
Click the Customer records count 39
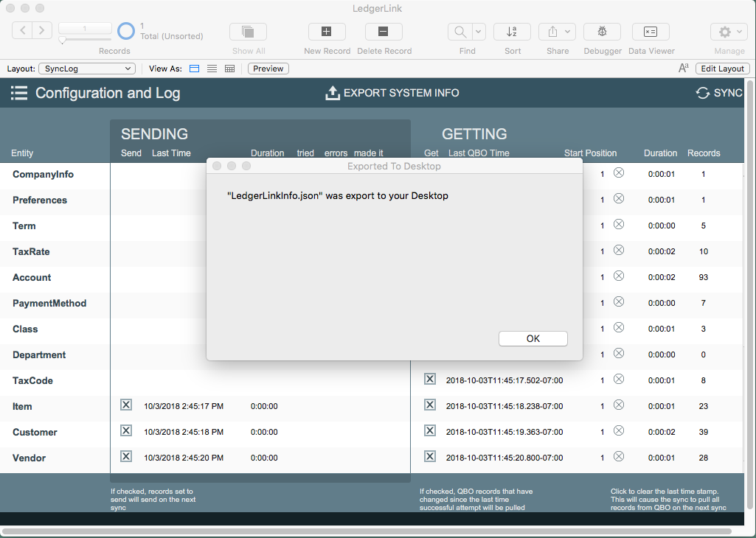coord(704,432)
